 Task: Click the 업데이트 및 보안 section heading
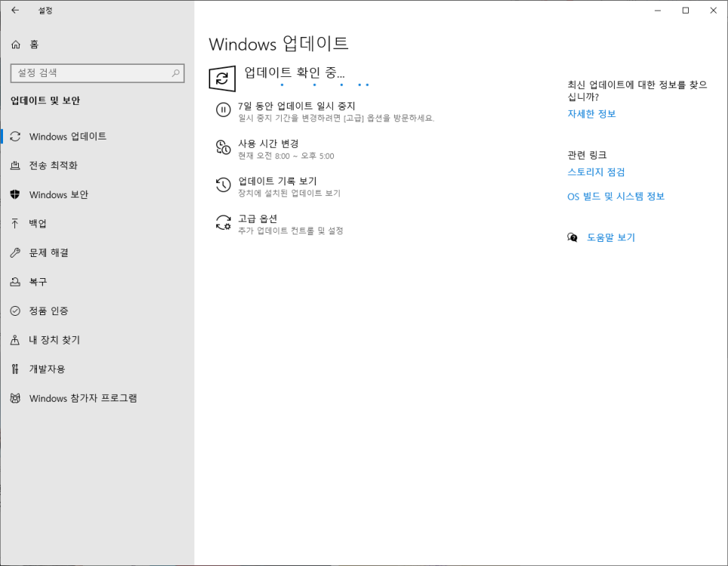(45, 101)
